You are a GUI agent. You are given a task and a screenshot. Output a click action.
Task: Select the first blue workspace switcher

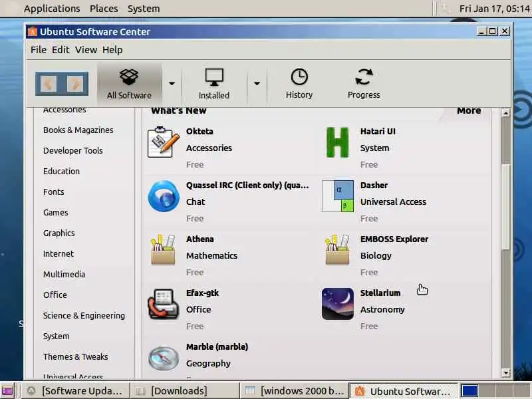coord(469,391)
